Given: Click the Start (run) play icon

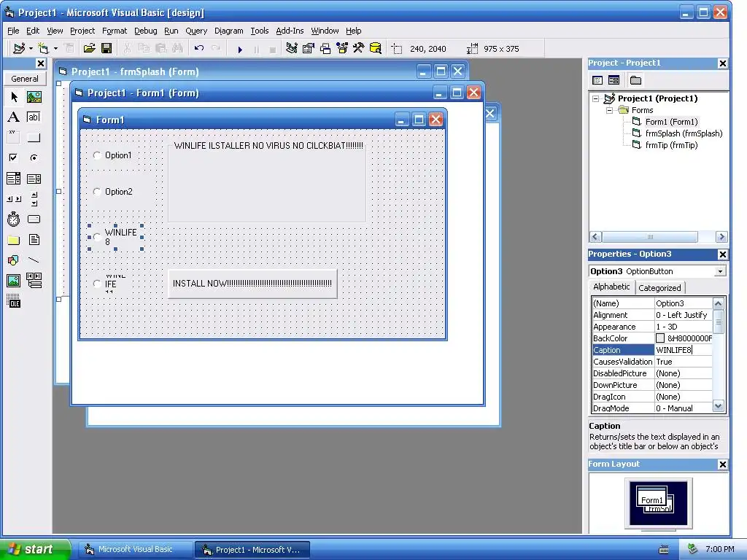Looking at the screenshot, I should coord(240,49).
